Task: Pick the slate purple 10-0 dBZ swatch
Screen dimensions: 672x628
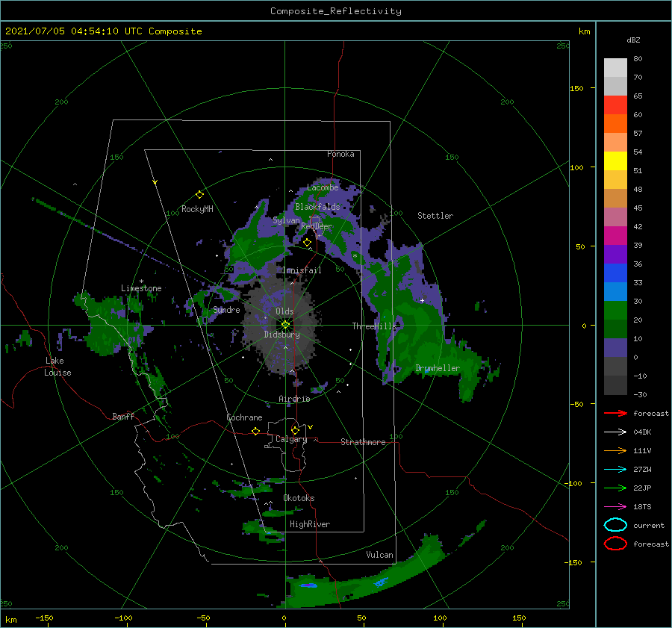Action: tap(615, 348)
